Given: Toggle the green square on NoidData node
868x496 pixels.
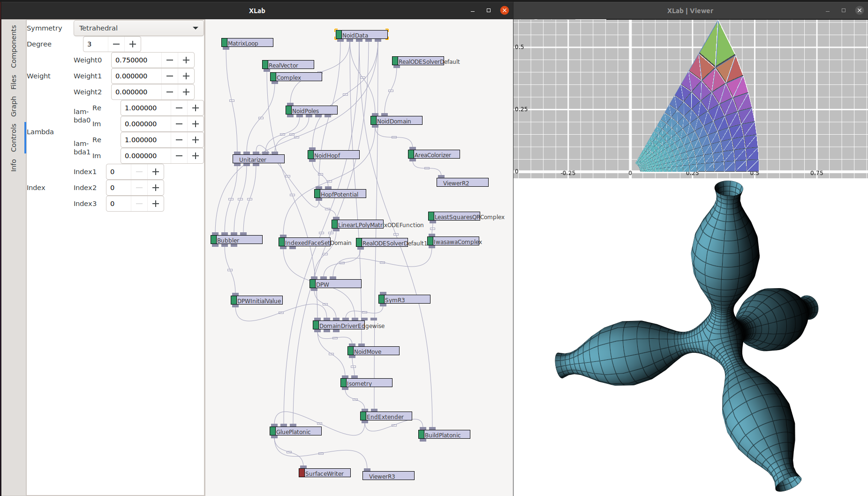Looking at the screenshot, I should (339, 35).
